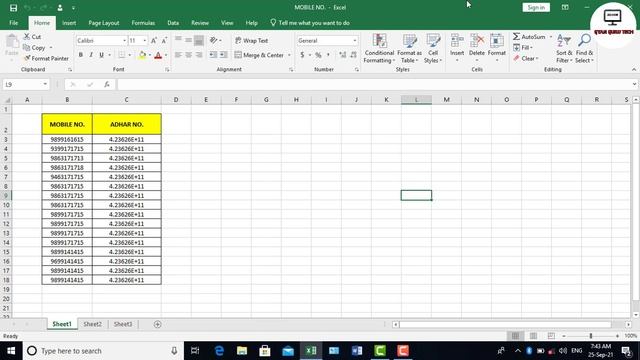Open the File tab
Screen dimensions: 640x360
(x=13, y=23)
